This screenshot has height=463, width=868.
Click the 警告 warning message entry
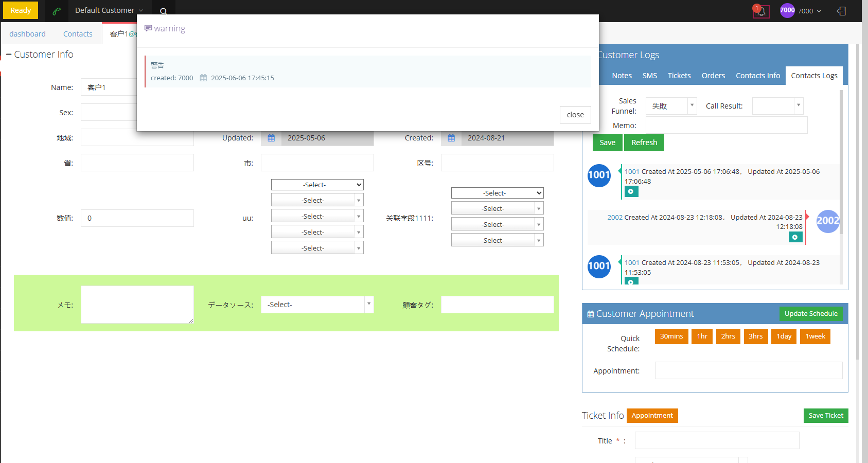coord(368,72)
